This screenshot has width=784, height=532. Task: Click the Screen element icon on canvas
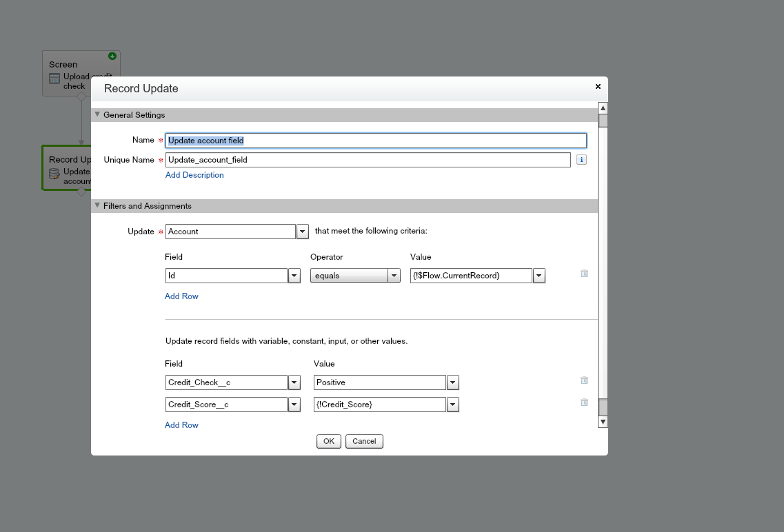pyautogui.click(x=54, y=79)
